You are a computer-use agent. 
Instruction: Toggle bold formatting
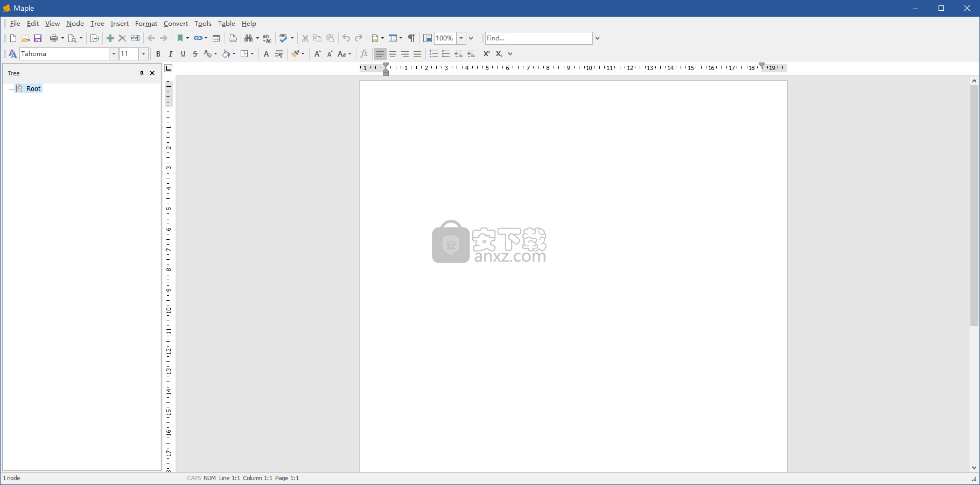click(158, 54)
